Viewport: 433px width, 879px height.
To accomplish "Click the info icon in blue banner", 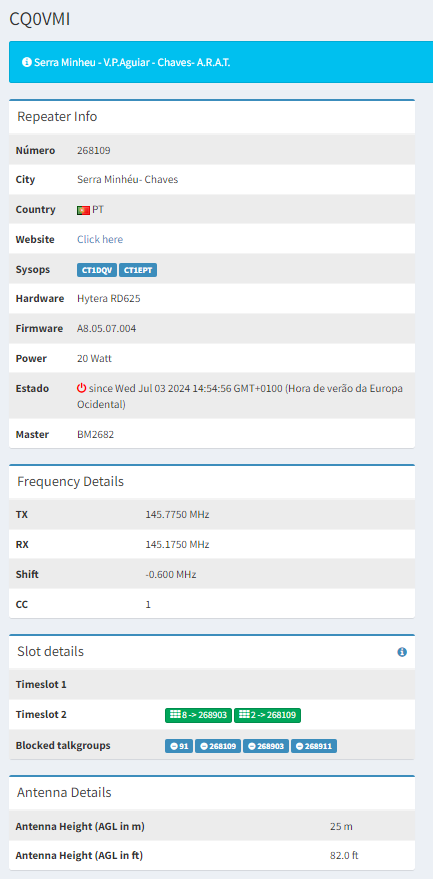I will [26, 62].
